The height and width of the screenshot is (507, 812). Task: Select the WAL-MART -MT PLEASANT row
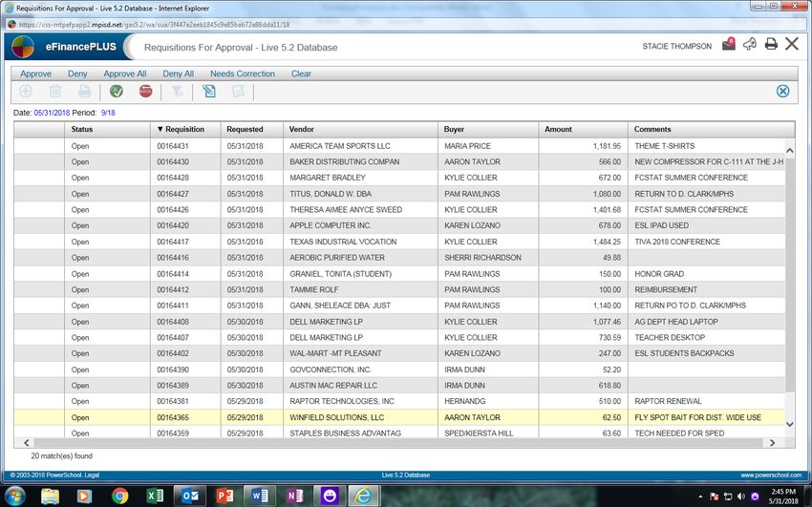click(399, 353)
